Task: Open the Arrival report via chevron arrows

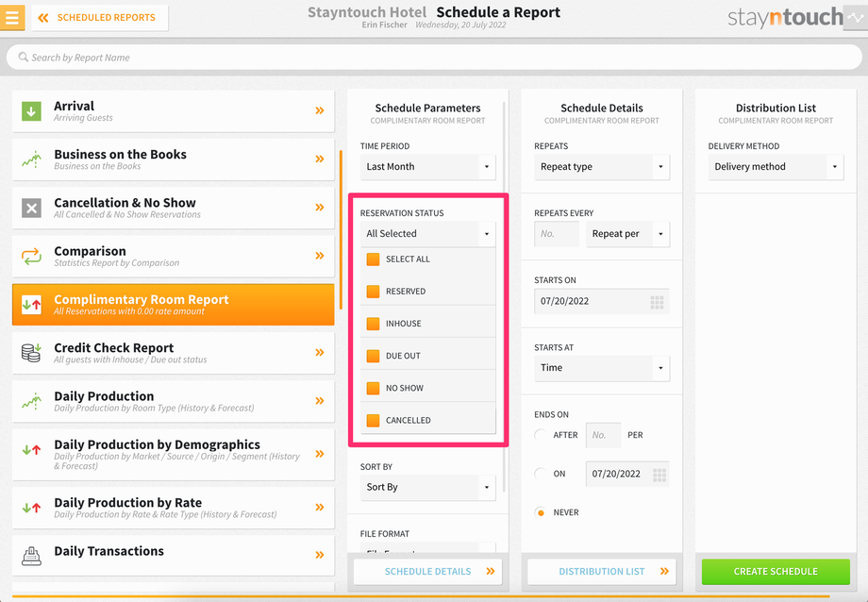Action: (320, 110)
